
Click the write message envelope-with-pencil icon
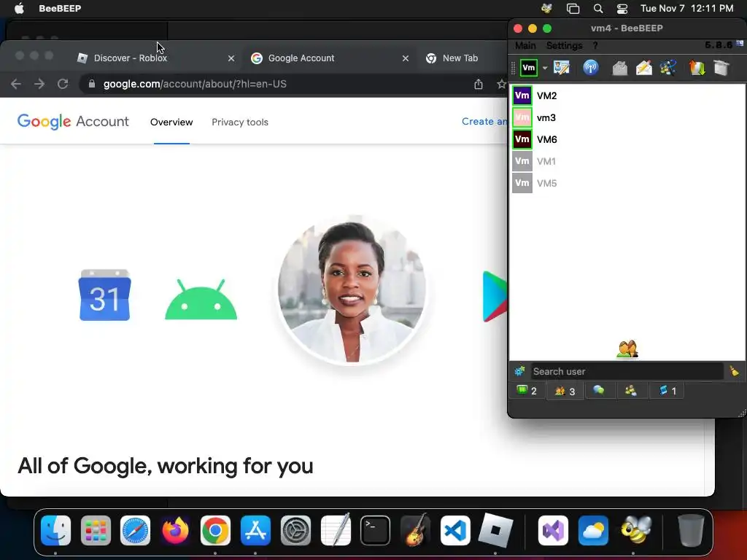tap(644, 68)
